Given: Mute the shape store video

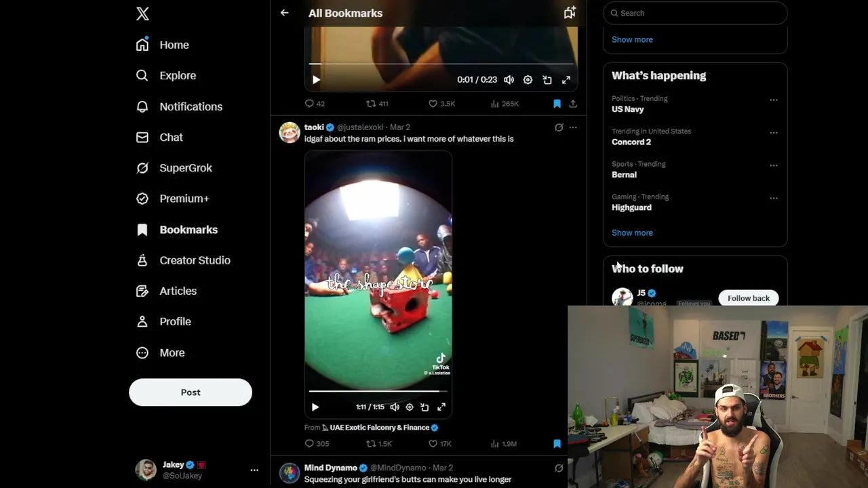Looking at the screenshot, I should point(395,407).
